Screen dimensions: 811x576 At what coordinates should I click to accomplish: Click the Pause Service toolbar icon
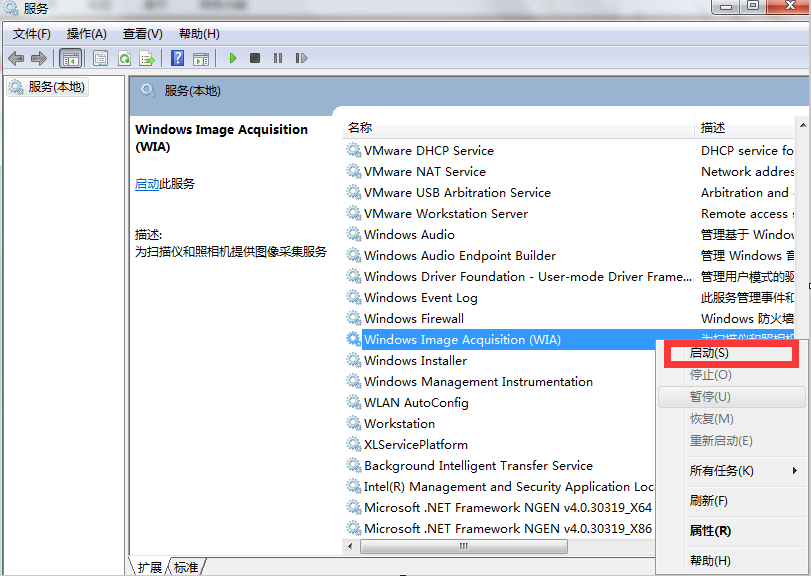point(277,58)
